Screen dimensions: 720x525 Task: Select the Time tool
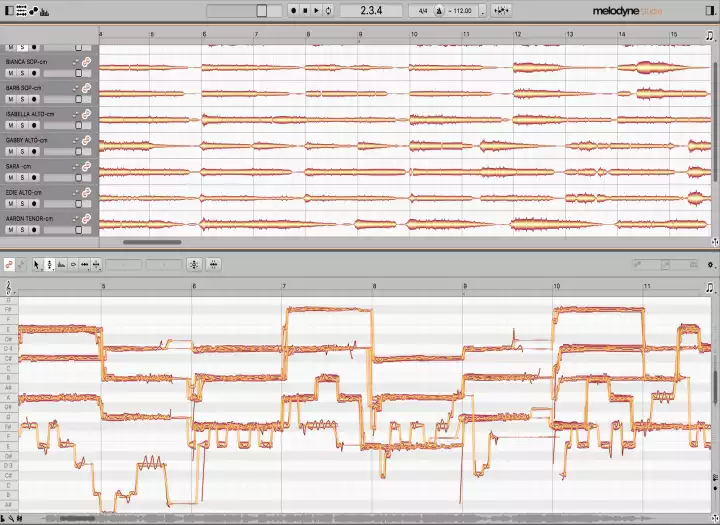tap(84, 265)
